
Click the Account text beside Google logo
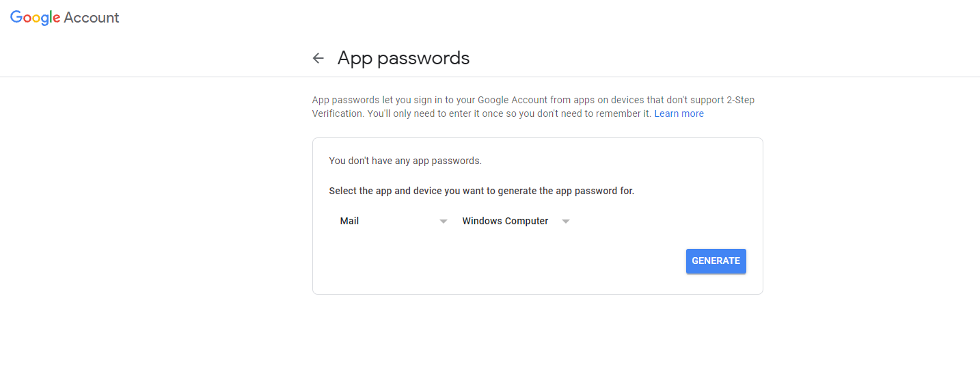click(92, 18)
